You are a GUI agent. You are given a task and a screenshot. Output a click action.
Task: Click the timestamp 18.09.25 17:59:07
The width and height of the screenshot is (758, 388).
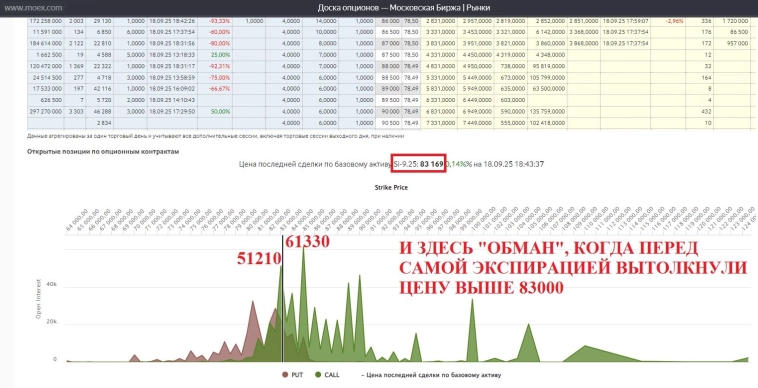tap(625, 21)
